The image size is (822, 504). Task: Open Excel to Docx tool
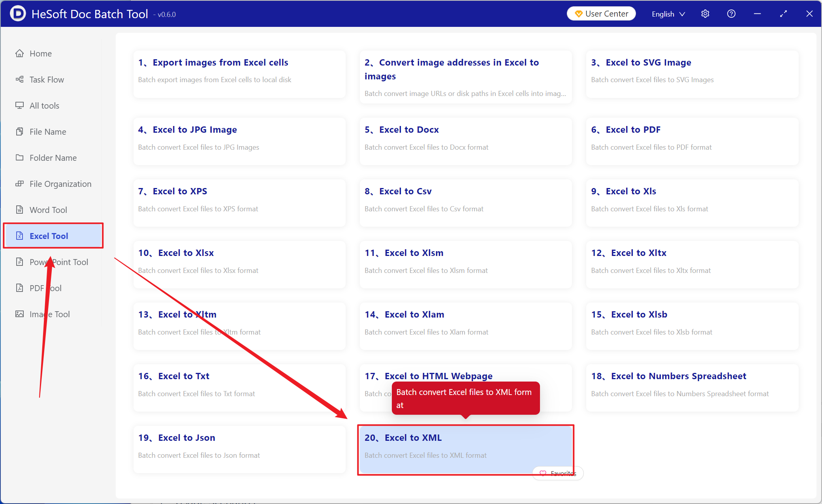click(x=466, y=141)
